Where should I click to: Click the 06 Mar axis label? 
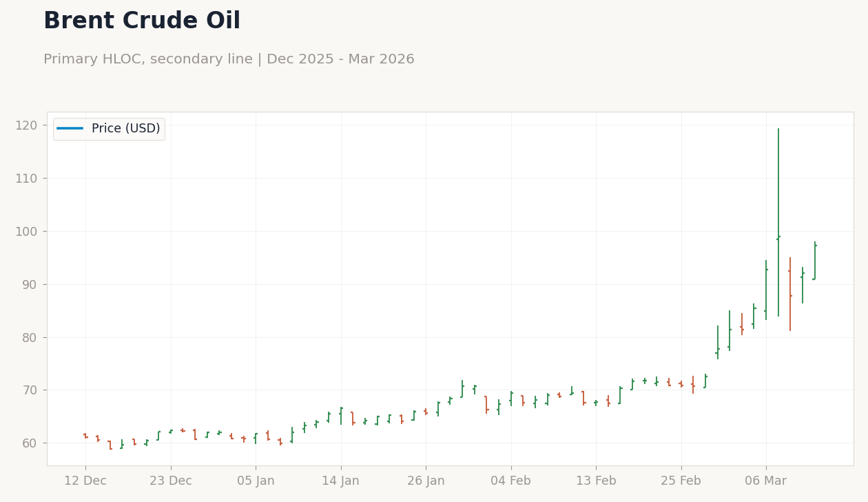[767, 480]
